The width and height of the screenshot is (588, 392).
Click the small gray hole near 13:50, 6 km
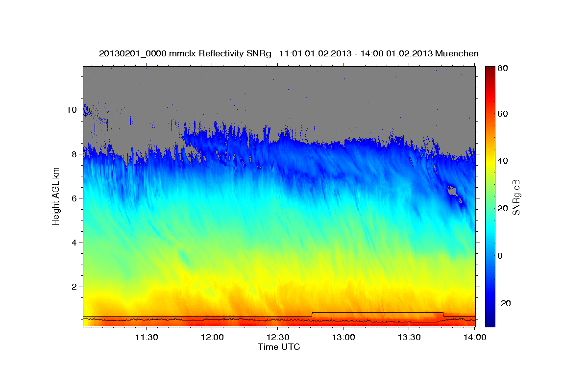(452, 191)
